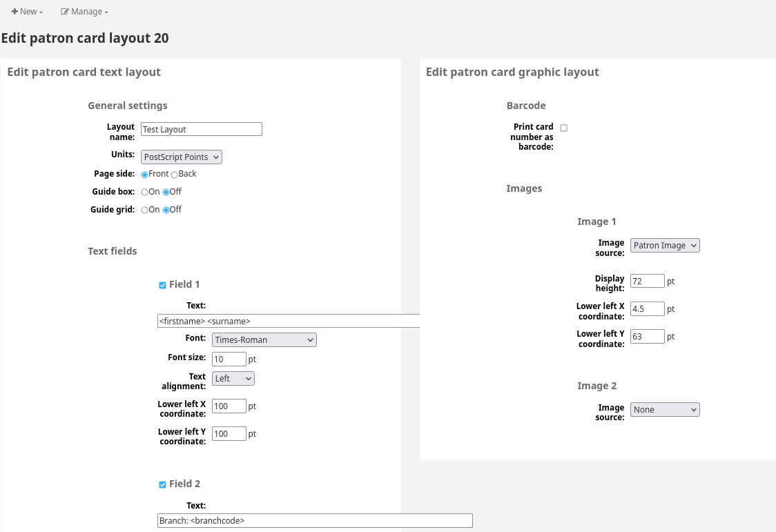Open the Units dropdown
Image resolution: width=776 pixels, height=532 pixels.
coord(182,157)
